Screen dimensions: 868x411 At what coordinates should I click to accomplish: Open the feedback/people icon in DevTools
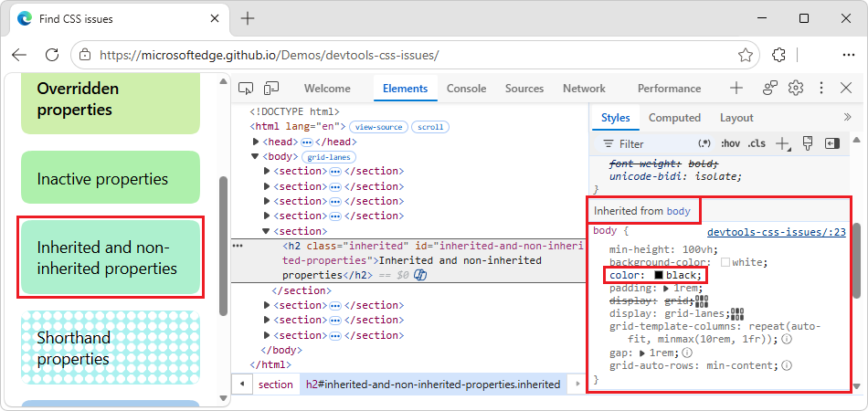click(770, 88)
